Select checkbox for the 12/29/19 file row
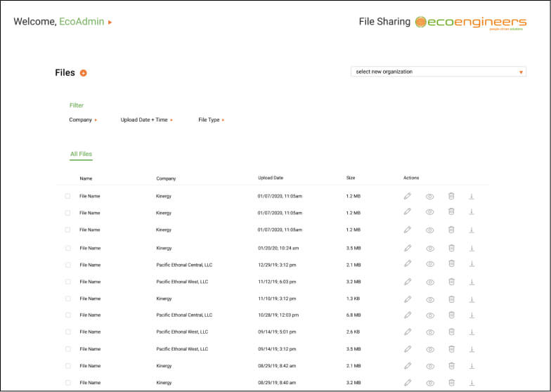This screenshot has width=551, height=392. (67, 265)
